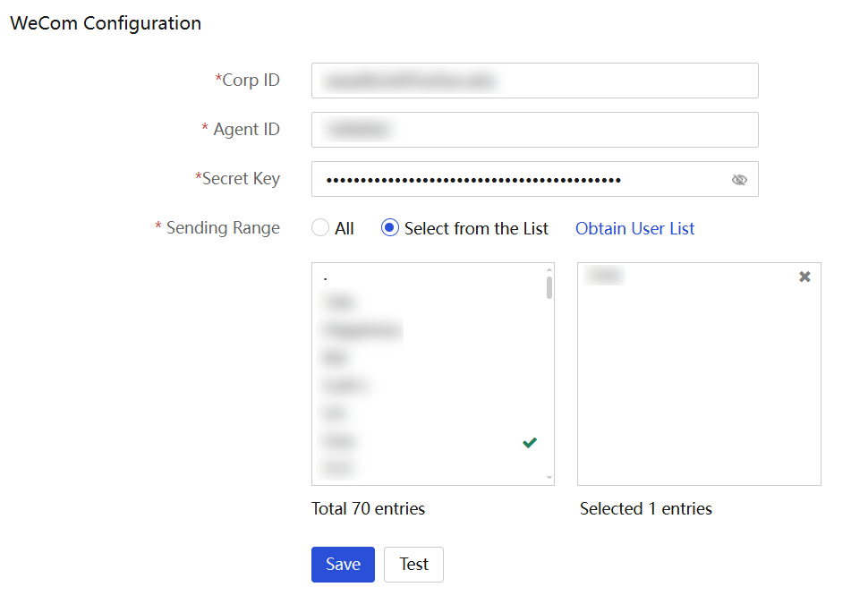
Task: Click the Obtain User List link
Action: click(x=634, y=228)
